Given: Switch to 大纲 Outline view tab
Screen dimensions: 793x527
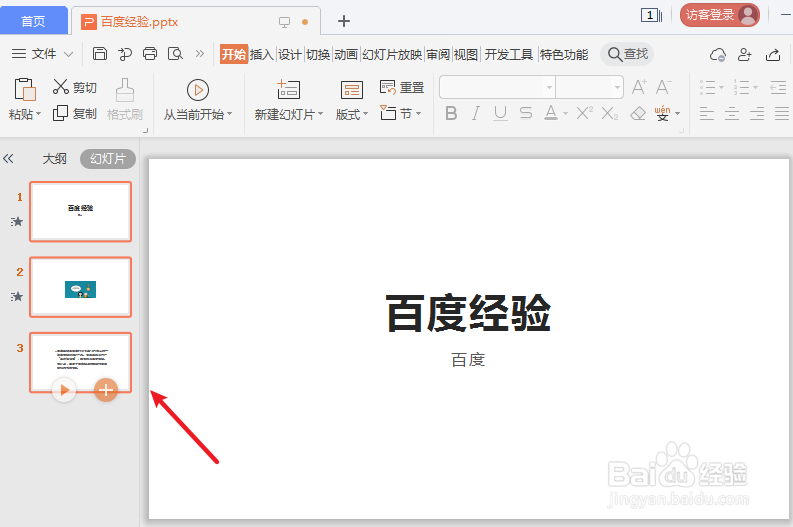Looking at the screenshot, I should click(55, 159).
